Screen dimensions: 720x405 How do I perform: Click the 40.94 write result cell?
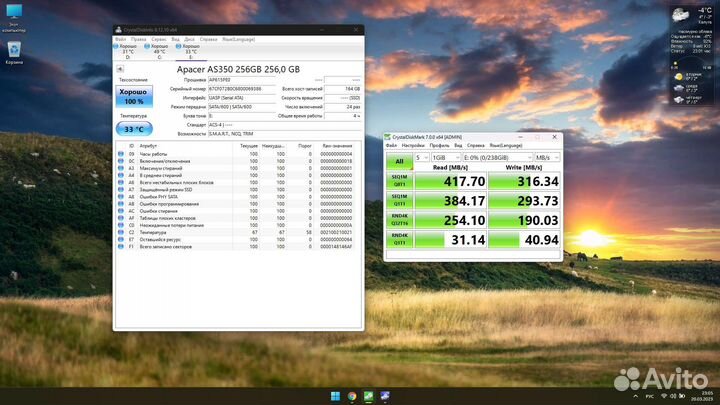524,240
